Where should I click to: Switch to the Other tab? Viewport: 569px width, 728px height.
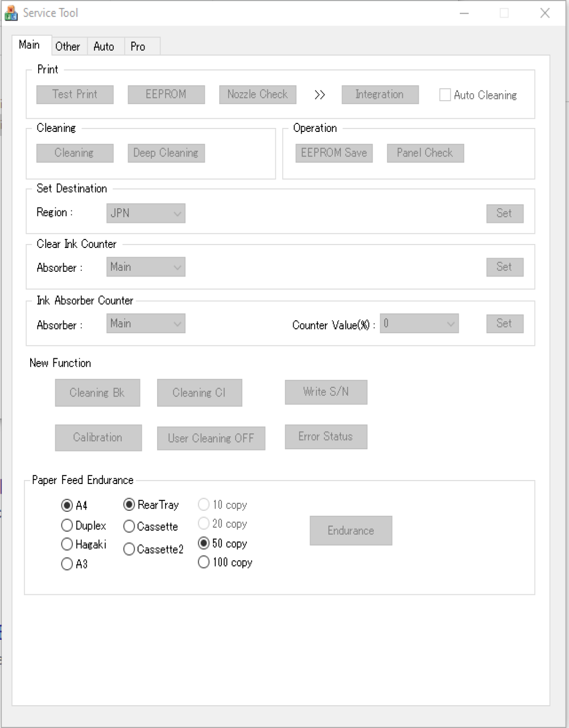pyautogui.click(x=68, y=47)
